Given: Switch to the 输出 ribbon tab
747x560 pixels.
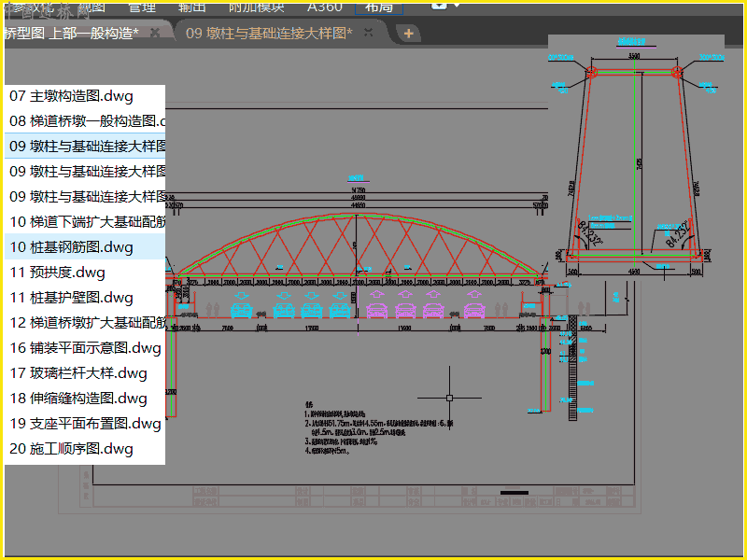Looking at the screenshot, I should click(192, 7).
